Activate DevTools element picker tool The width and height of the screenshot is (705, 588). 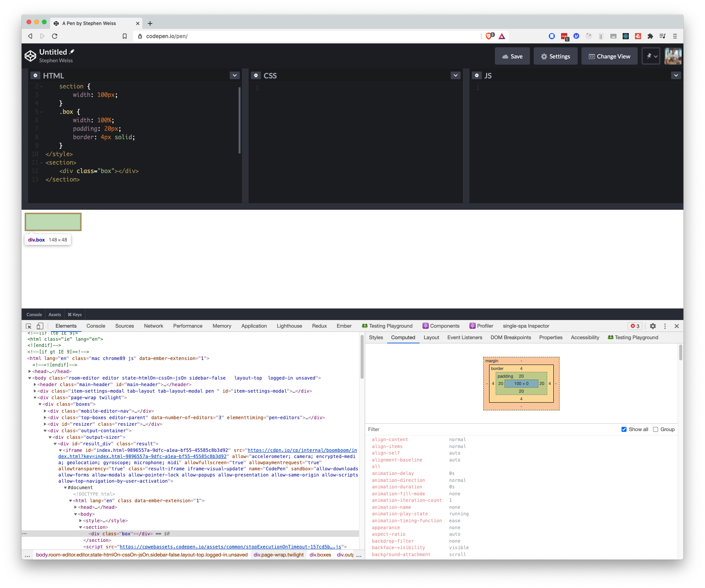click(29, 326)
